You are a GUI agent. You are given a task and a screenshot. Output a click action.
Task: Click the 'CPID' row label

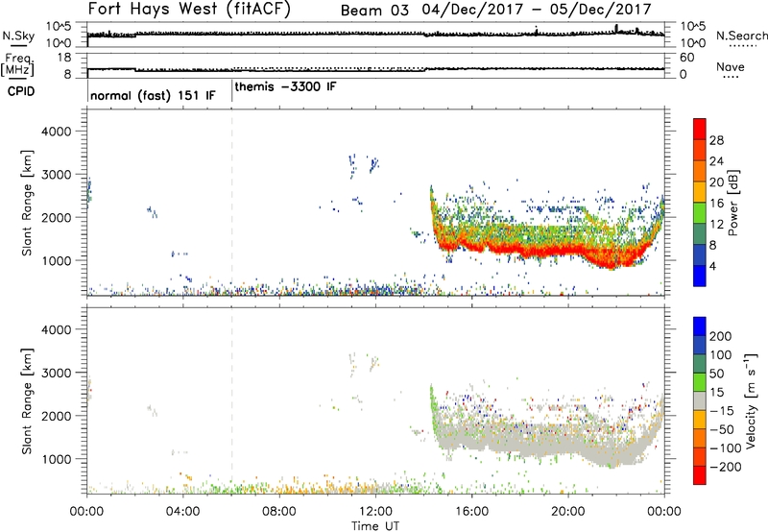click(21, 91)
